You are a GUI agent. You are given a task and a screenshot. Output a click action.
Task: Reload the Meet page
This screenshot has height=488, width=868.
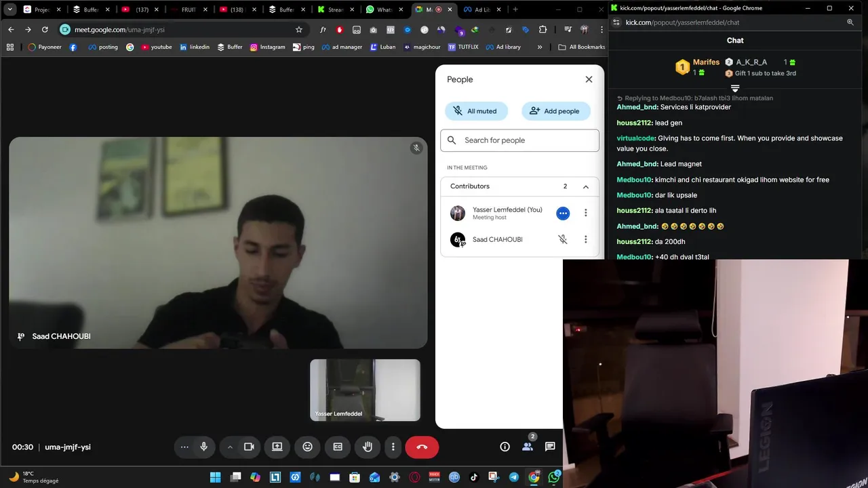45,30
